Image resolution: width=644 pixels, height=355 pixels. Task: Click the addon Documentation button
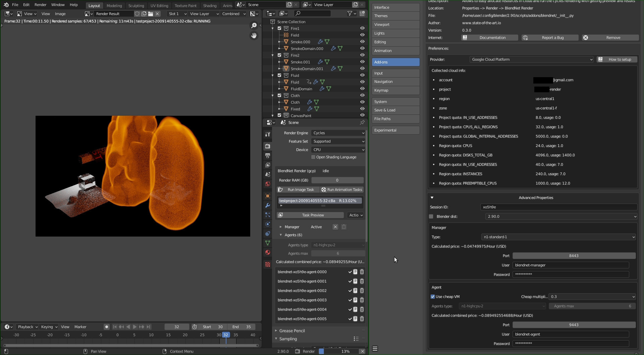[x=490, y=38]
